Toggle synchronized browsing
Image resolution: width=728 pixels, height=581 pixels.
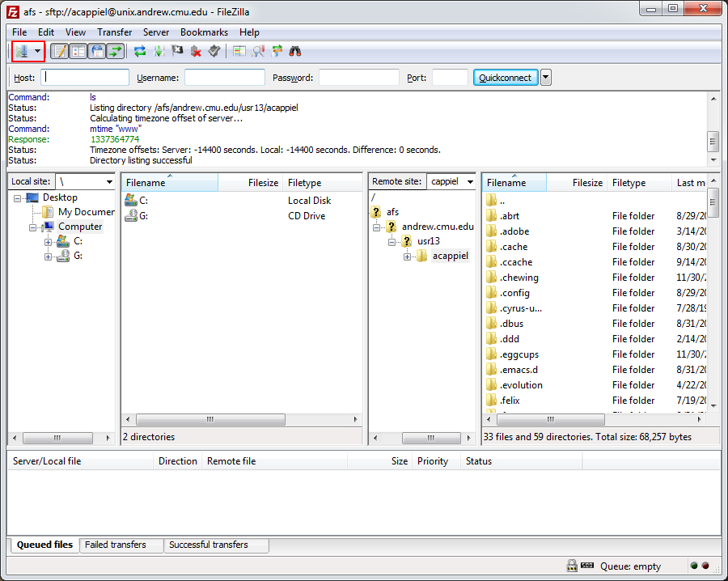pyautogui.click(x=277, y=51)
